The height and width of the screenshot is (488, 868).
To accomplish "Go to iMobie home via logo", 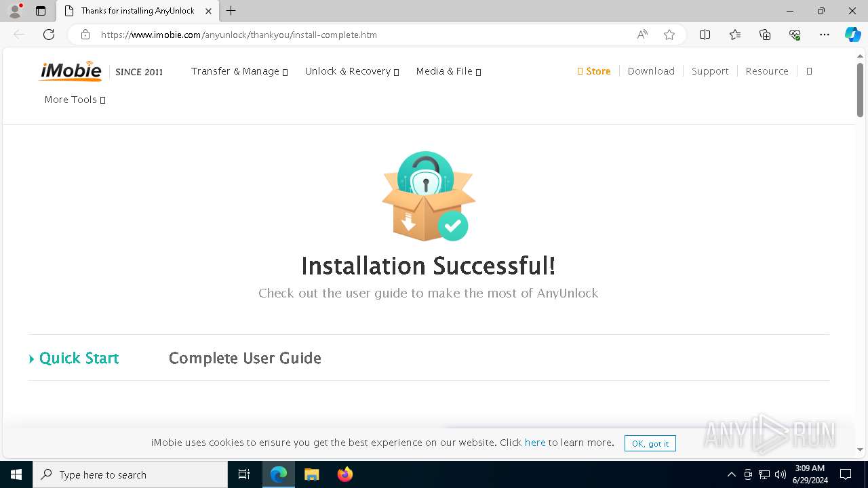I will click(71, 71).
